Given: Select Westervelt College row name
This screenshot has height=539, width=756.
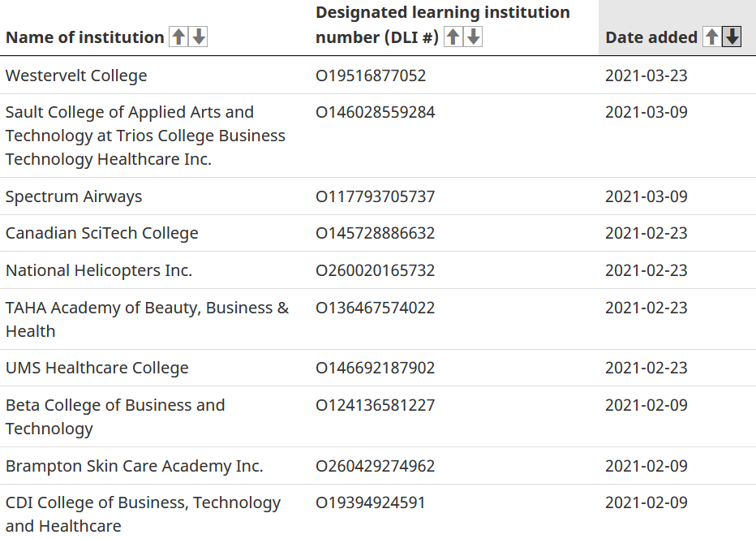Looking at the screenshot, I should 76,75.
